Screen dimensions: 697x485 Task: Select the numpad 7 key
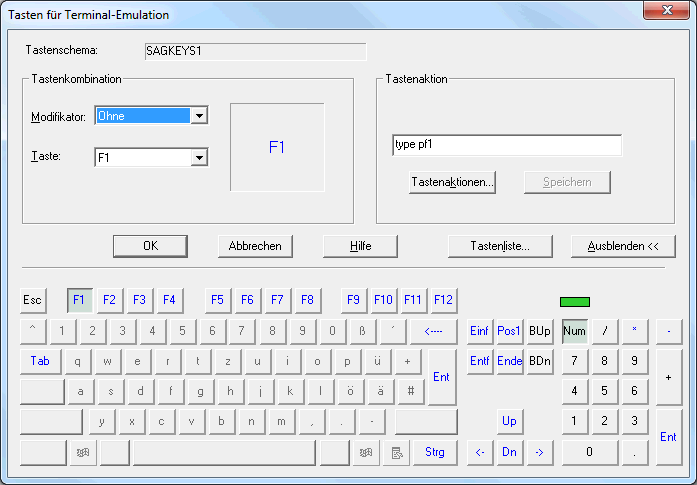(575, 361)
